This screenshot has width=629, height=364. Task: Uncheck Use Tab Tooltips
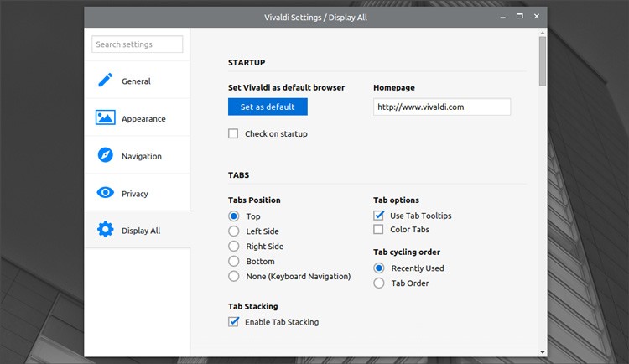(379, 216)
